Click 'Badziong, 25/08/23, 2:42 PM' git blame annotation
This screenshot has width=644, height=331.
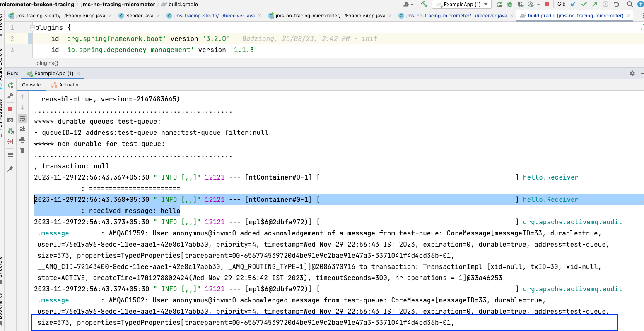click(296, 38)
